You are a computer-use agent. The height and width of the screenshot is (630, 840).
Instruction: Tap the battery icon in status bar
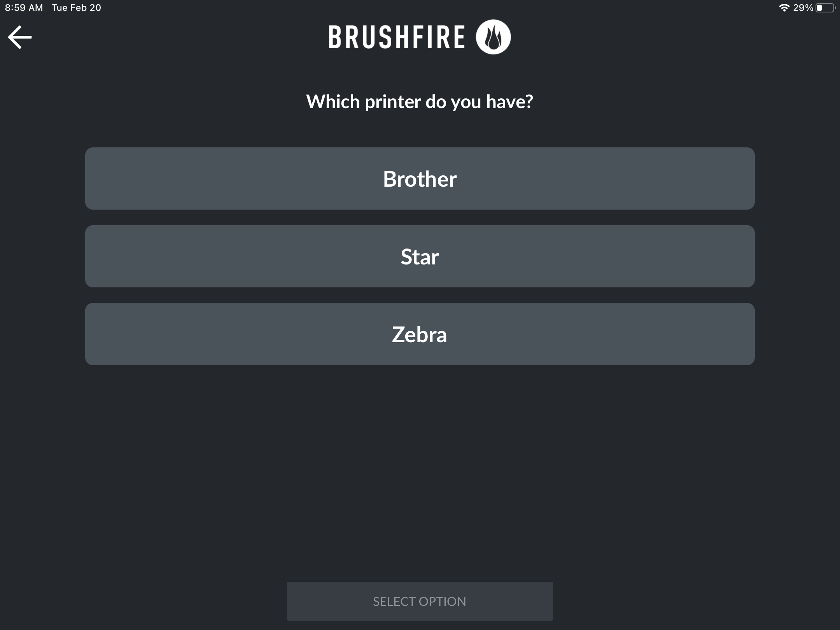point(825,8)
